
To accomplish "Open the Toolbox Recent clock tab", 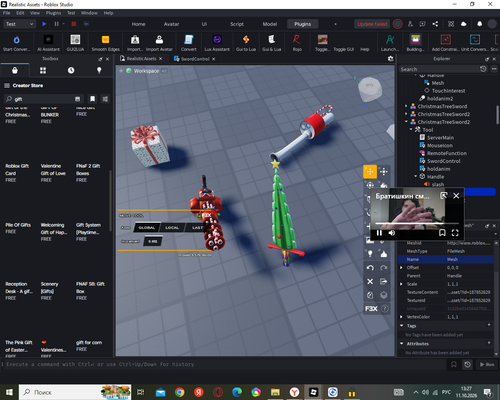I will click(x=71, y=70).
